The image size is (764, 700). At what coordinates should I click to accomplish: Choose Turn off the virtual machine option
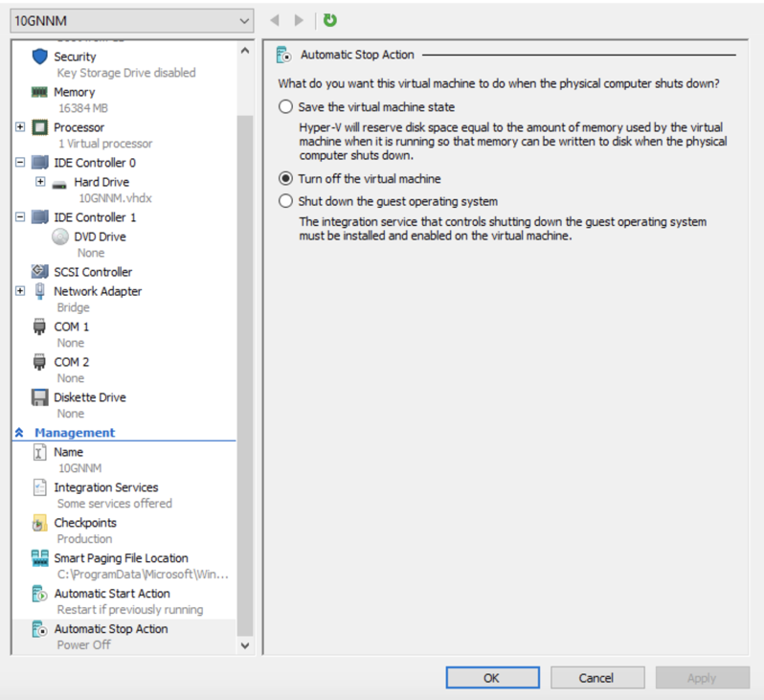point(285,179)
